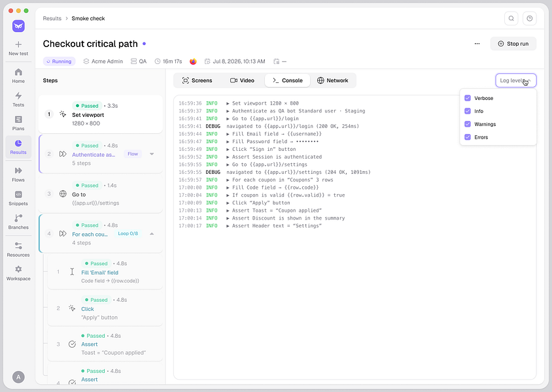This screenshot has width=552, height=392.
Task: Switch to the Video tab
Action: point(242,80)
